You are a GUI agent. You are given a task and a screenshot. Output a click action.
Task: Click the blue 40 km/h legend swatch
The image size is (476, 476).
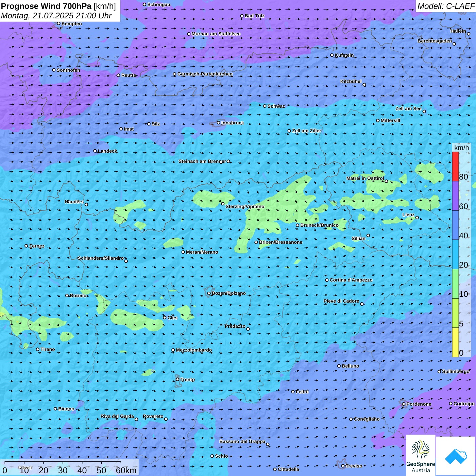click(455, 225)
